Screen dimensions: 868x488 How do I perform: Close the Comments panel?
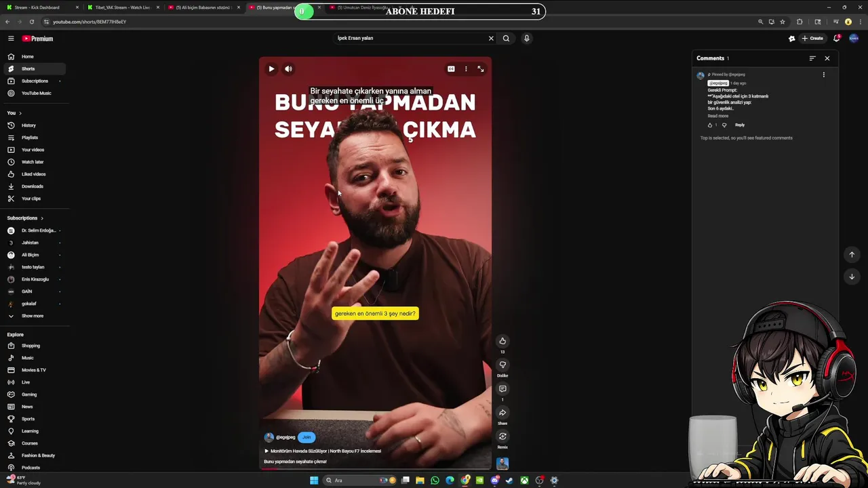pos(827,58)
